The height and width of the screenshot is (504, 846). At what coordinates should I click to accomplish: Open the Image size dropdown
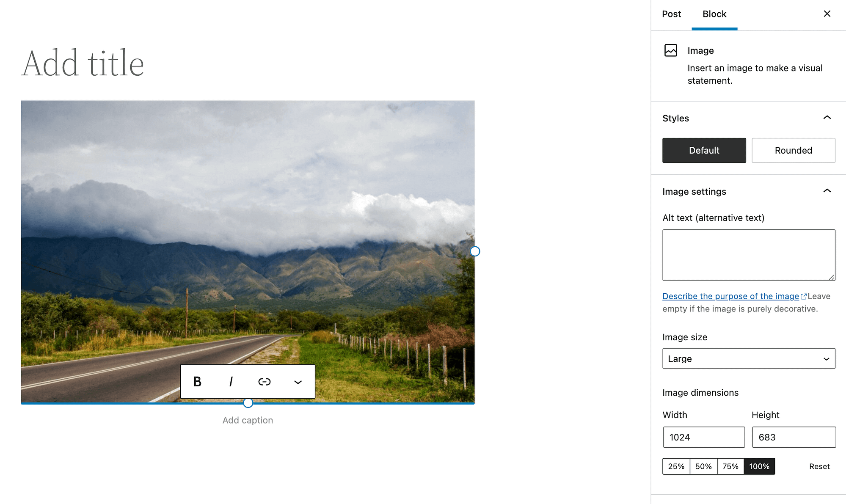(749, 359)
